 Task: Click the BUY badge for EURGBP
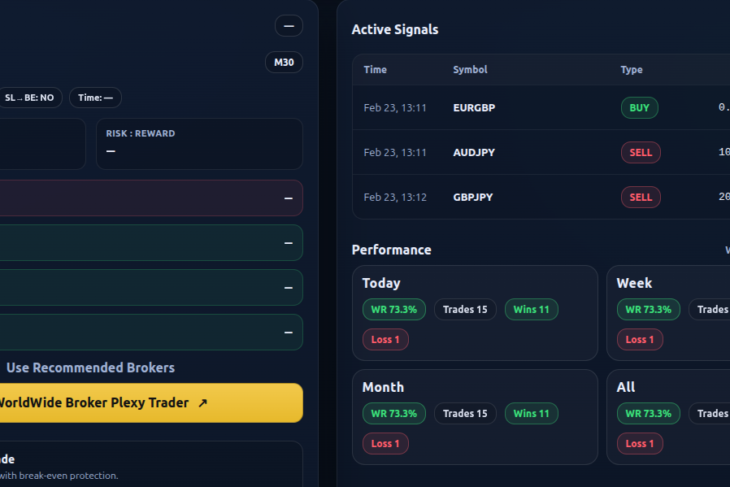pos(639,108)
